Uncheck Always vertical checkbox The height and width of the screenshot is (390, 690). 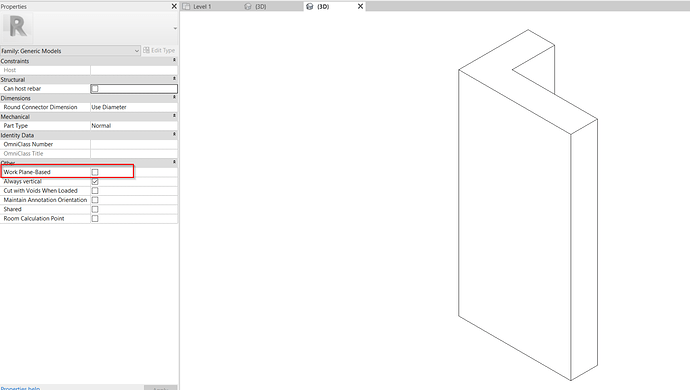tap(95, 181)
